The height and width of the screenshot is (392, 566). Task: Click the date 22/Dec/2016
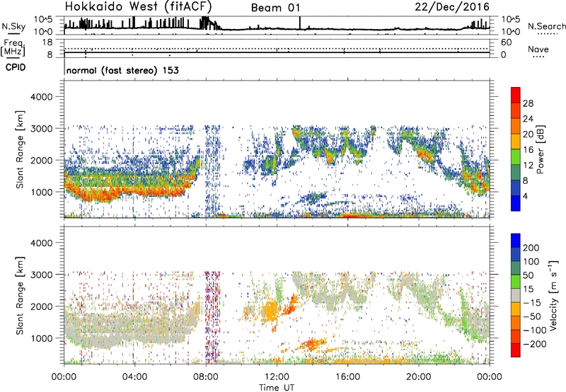(452, 7)
